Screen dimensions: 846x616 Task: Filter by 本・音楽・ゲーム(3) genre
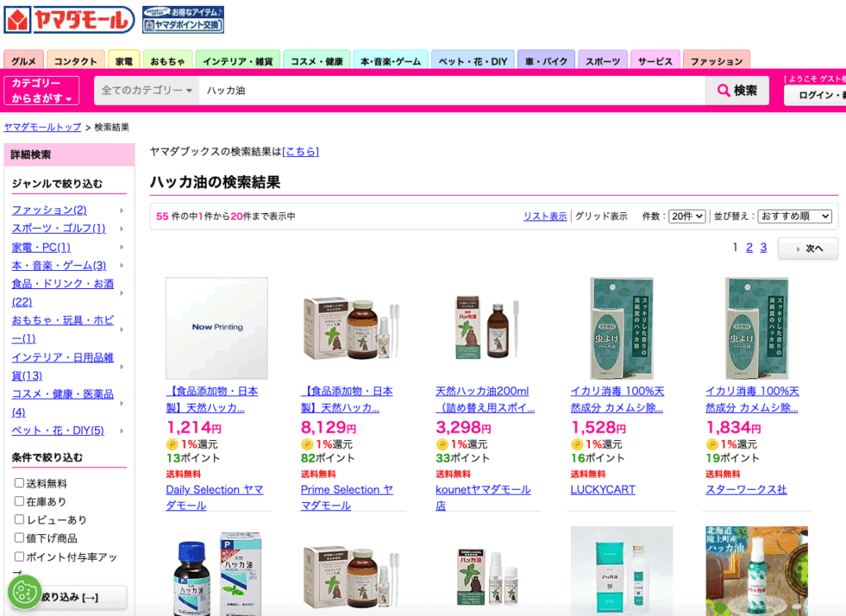click(x=59, y=265)
